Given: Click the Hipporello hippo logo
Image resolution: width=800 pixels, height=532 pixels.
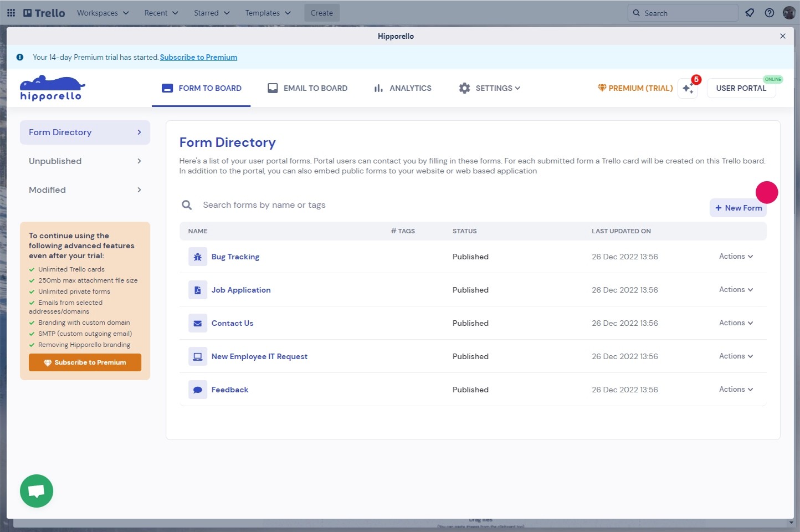Looking at the screenshot, I should coord(53,88).
